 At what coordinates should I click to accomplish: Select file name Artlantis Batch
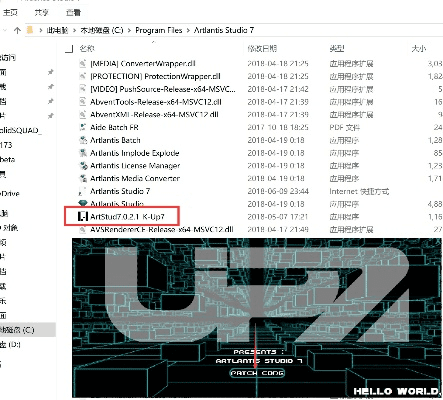tap(115, 140)
